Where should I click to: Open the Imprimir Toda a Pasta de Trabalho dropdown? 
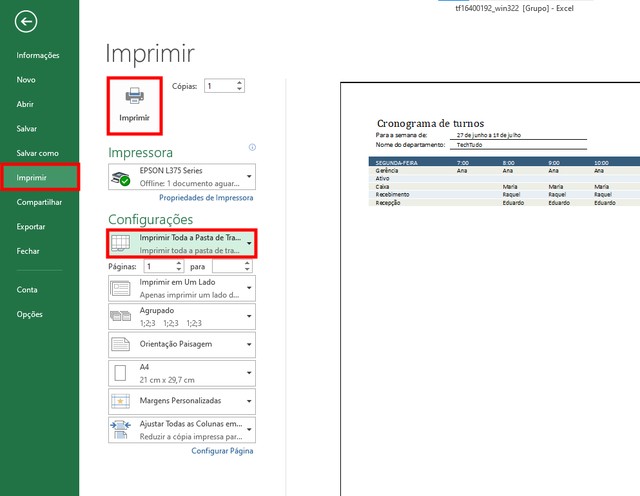182,244
